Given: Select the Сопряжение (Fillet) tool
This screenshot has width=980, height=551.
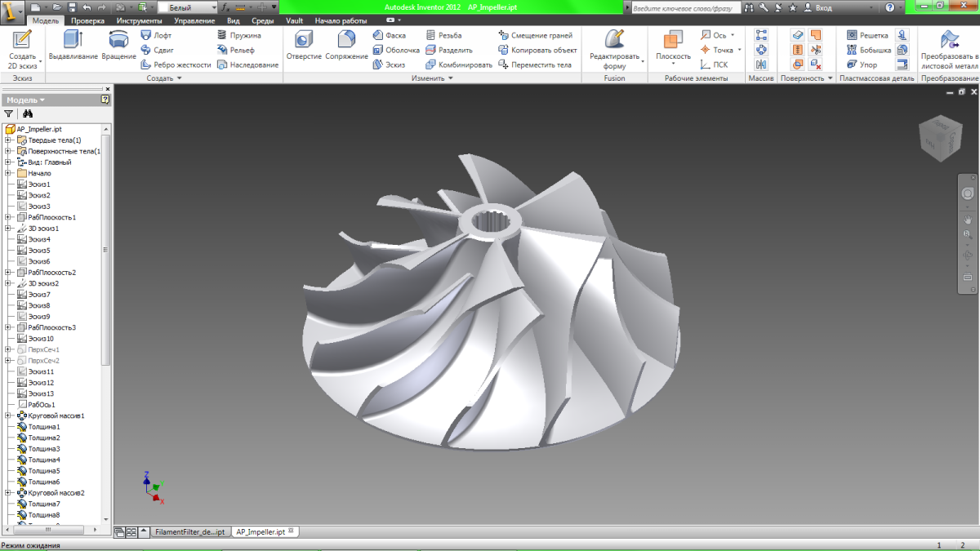Looking at the screenshot, I should click(x=346, y=40).
